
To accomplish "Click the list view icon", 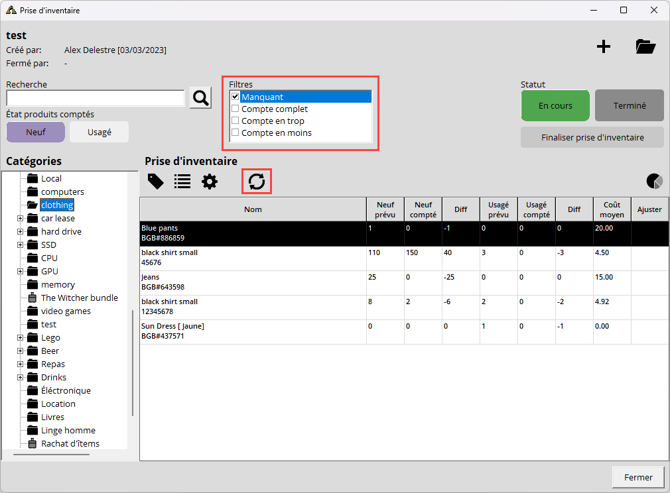I will [x=182, y=181].
